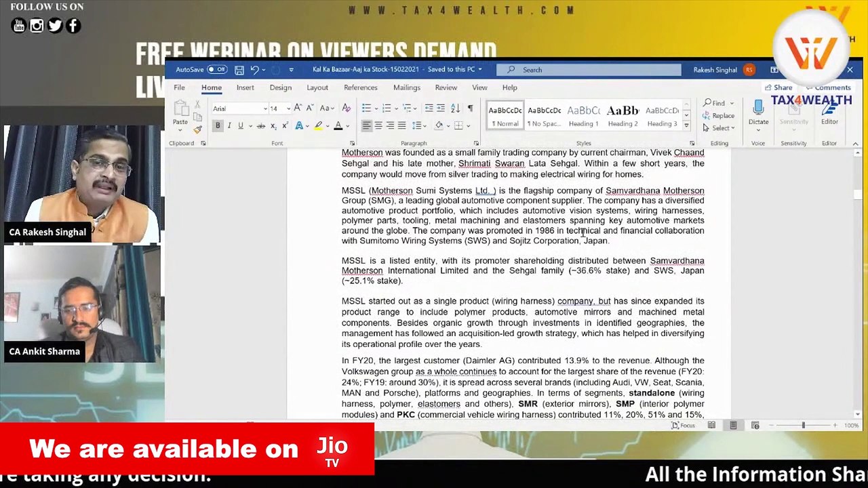Open the Instagram follow-us icon
Screen dimensions: 868x488
click(37, 26)
